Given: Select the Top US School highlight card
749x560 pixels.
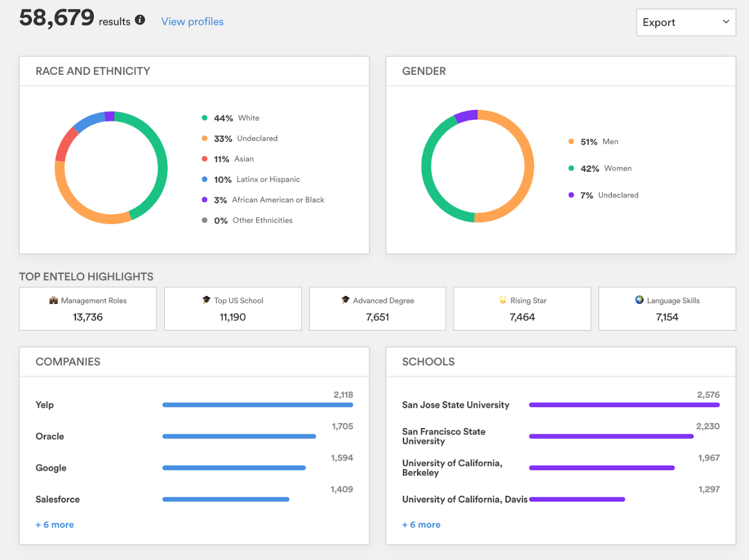Looking at the screenshot, I should (x=233, y=309).
